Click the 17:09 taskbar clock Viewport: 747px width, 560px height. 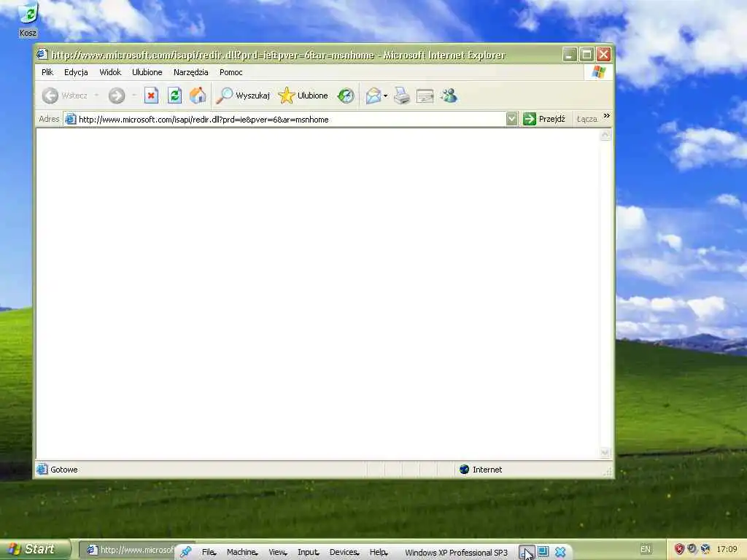point(727,549)
